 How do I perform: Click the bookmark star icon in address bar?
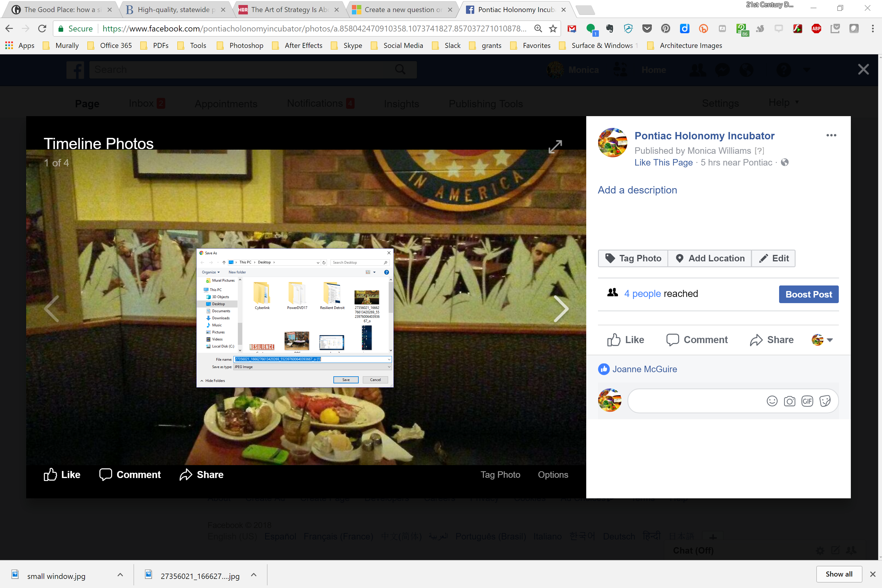pos(553,29)
